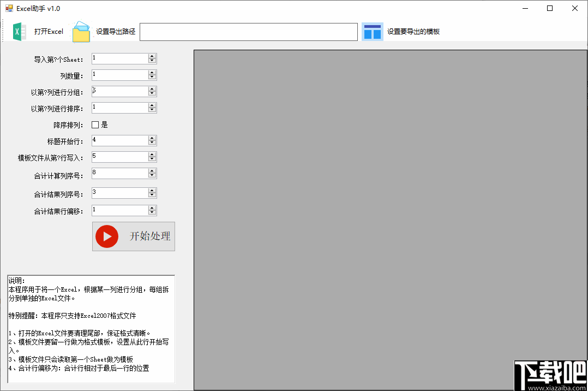Increment the 导入第?个Sheet value
The height and width of the screenshot is (391, 588).
pyautogui.click(x=152, y=55)
